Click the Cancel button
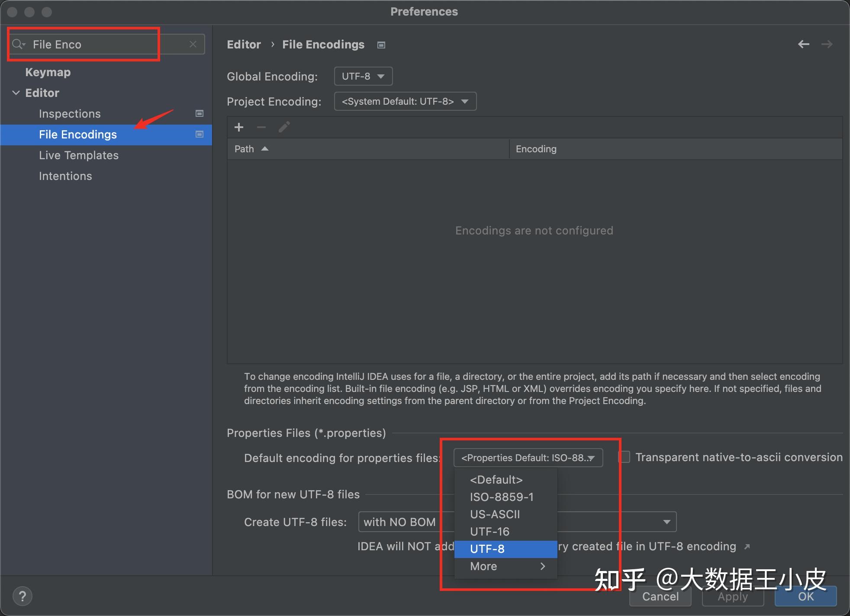Image resolution: width=850 pixels, height=616 pixels. pos(660,597)
